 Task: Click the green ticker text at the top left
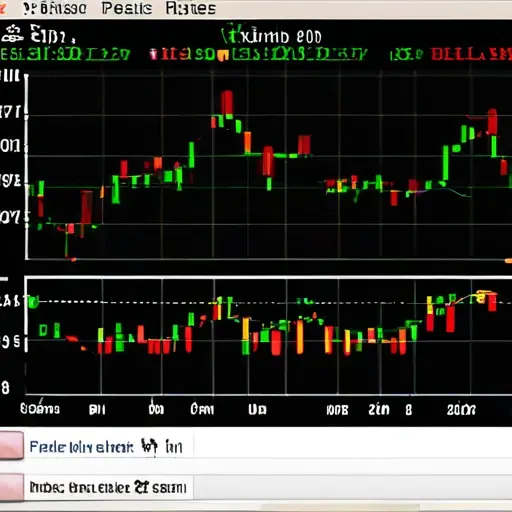click(65, 54)
